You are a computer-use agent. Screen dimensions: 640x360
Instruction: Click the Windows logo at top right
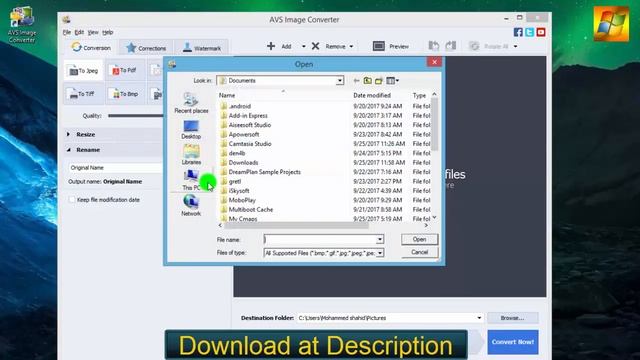coord(611,24)
